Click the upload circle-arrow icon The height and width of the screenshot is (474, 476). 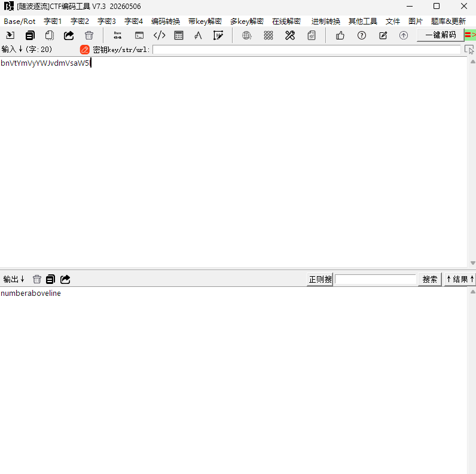point(404,35)
